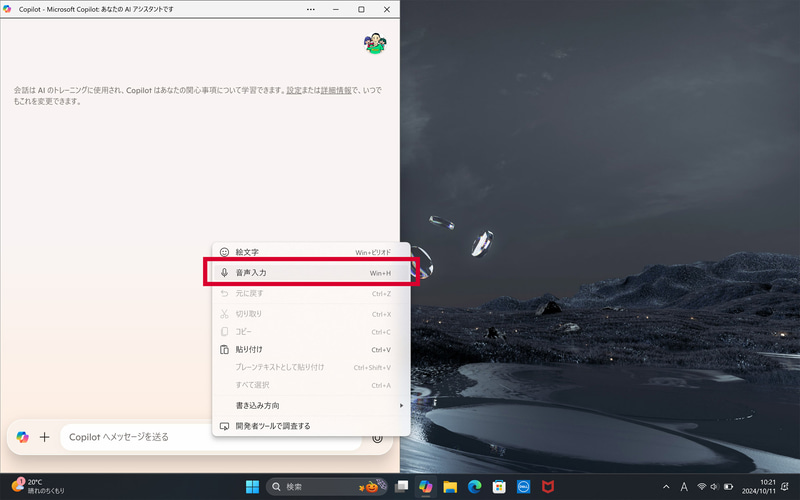Minimize the Copilot window
Viewport: 800px width, 500px height.
[x=336, y=9]
